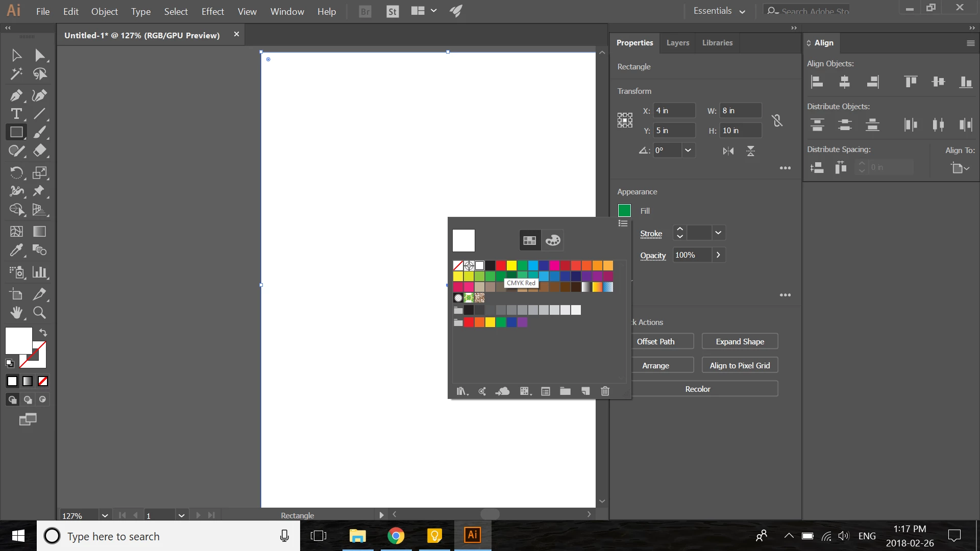980x551 pixels.
Task: Select the Eyedropper tool
Action: click(x=16, y=250)
